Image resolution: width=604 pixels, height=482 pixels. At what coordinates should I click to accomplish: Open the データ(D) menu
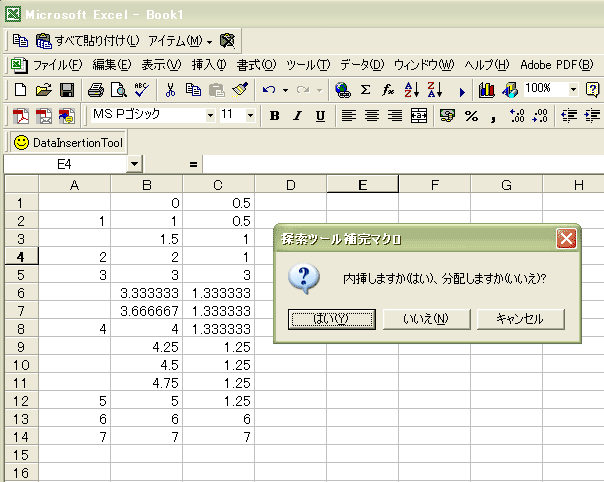[x=362, y=65]
